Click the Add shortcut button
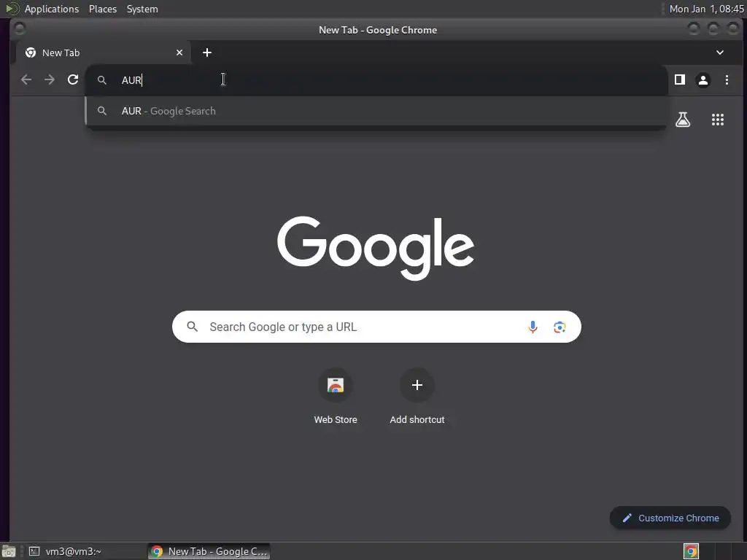 (417, 396)
